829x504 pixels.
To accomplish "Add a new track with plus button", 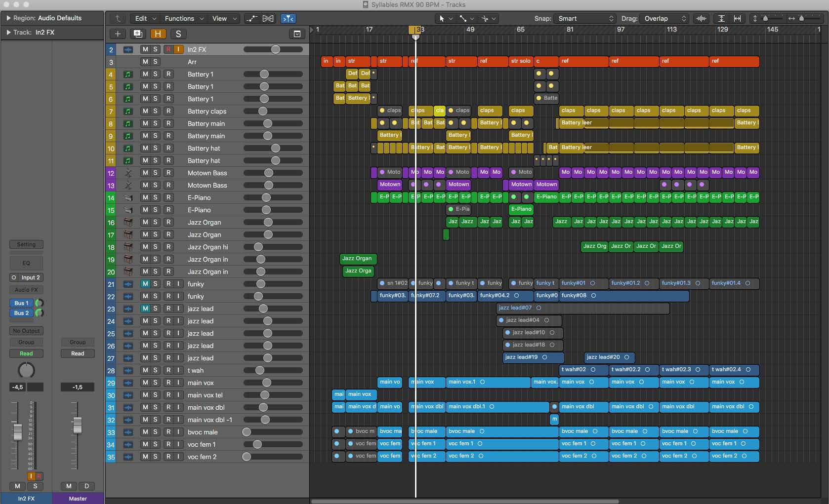I will coord(118,34).
